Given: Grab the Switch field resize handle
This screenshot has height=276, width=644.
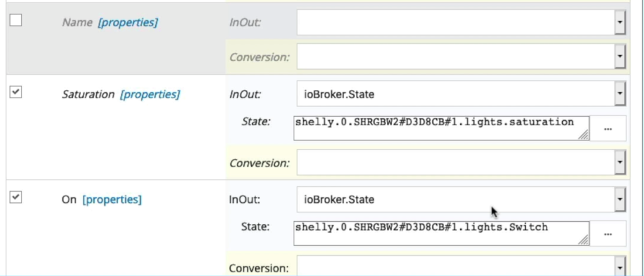Looking at the screenshot, I should pos(583,240).
